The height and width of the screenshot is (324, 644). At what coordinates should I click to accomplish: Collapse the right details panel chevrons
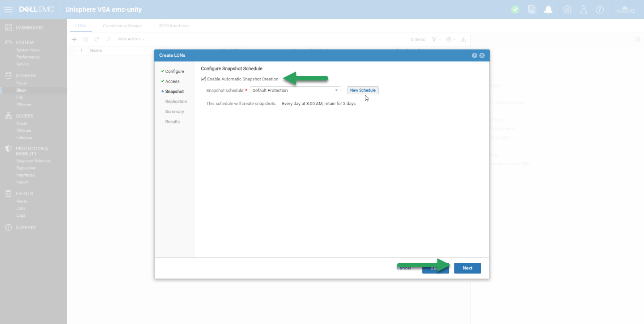click(638, 40)
